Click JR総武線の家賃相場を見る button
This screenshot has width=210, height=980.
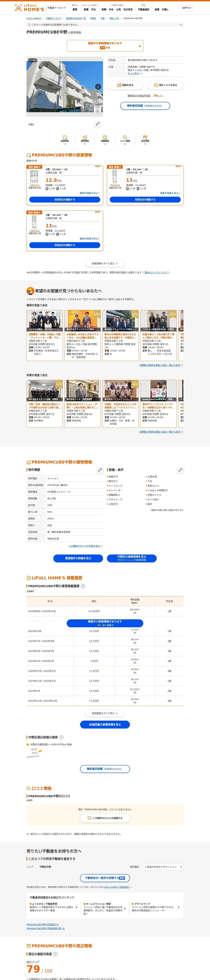coord(105,725)
